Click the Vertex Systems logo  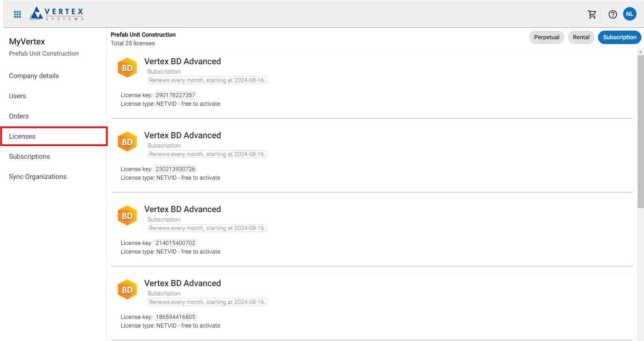(x=57, y=14)
